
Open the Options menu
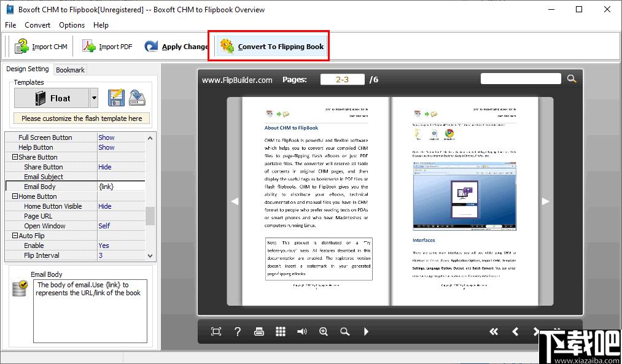72,25
